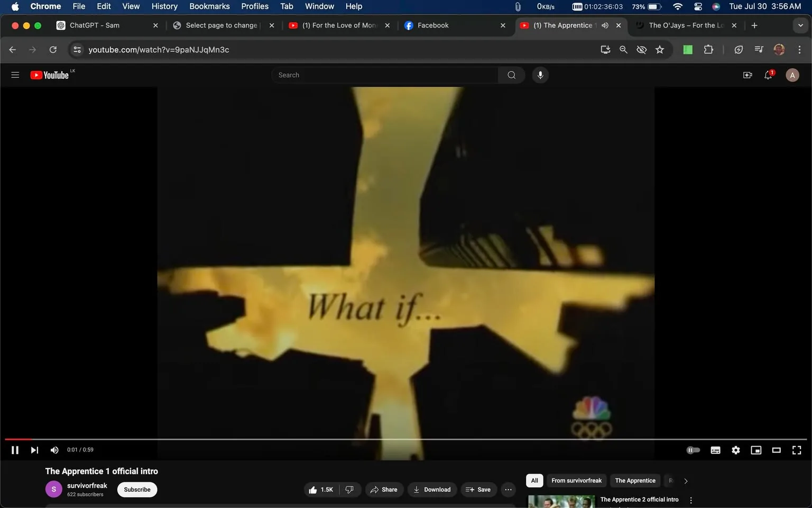Open The Apprentice 2 official intro thumbnail
Screen dimensions: 812x508
coord(561,501)
